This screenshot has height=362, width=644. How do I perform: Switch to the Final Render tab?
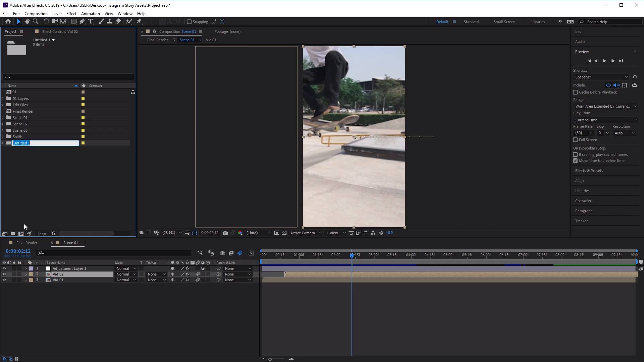click(26, 242)
